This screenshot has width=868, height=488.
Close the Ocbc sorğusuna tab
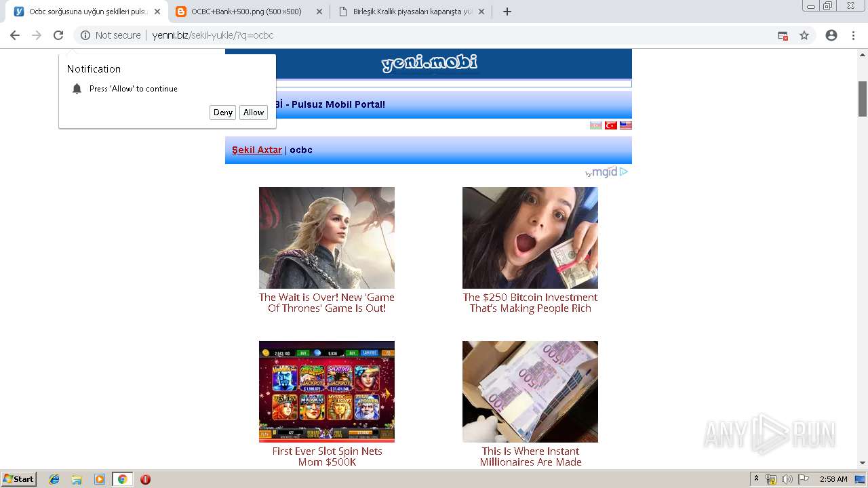pos(157,12)
